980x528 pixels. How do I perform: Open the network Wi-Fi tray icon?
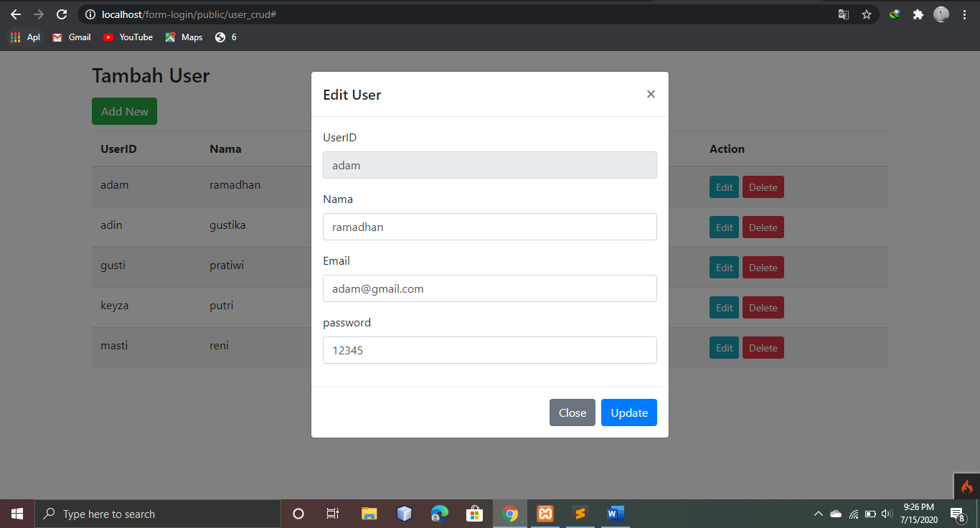pos(854,514)
